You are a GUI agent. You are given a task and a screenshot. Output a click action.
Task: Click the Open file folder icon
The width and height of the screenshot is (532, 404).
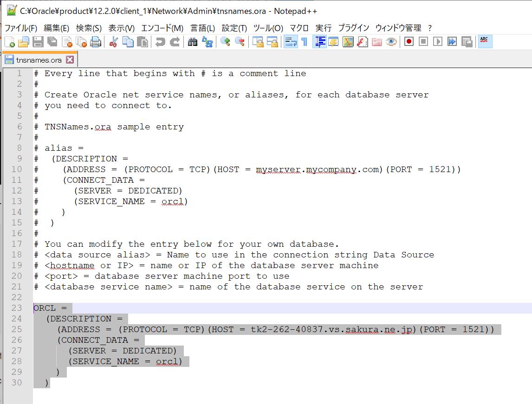pos(23,42)
